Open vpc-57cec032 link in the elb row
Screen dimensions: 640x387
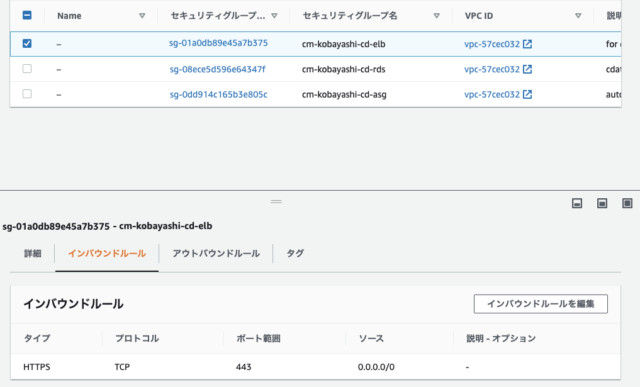coord(492,44)
